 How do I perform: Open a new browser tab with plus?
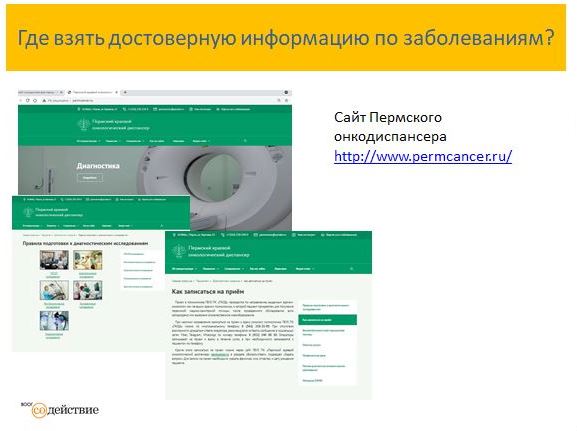coord(125,92)
